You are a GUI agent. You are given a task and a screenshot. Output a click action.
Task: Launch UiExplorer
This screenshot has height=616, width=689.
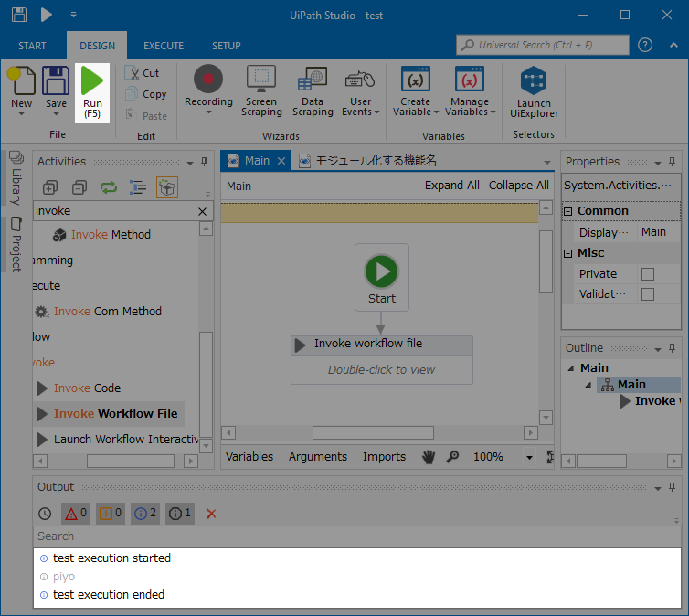[534, 92]
